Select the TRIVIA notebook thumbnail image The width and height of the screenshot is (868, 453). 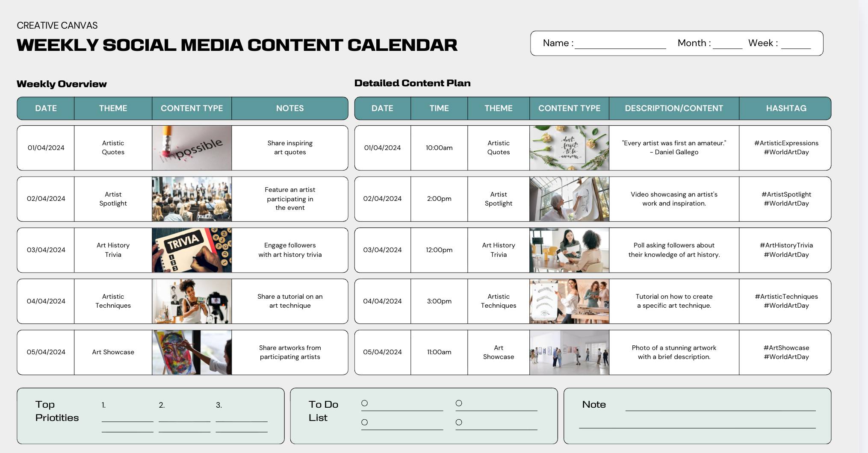tap(192, 250)
